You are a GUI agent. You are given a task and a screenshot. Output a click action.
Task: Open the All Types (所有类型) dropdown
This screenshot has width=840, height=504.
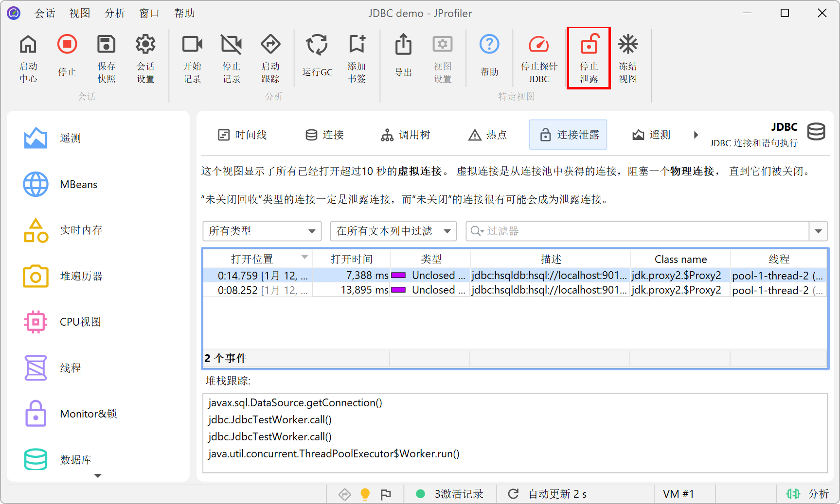[x=262, y=231]
